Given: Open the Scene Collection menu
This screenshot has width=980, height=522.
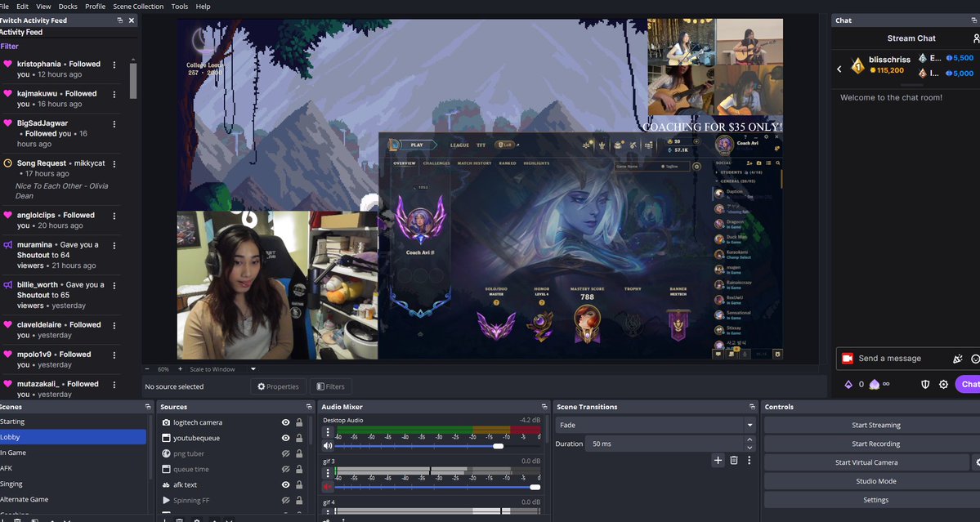Looking at the screenshot, I should pyautogui.click(x=138, y=7).
